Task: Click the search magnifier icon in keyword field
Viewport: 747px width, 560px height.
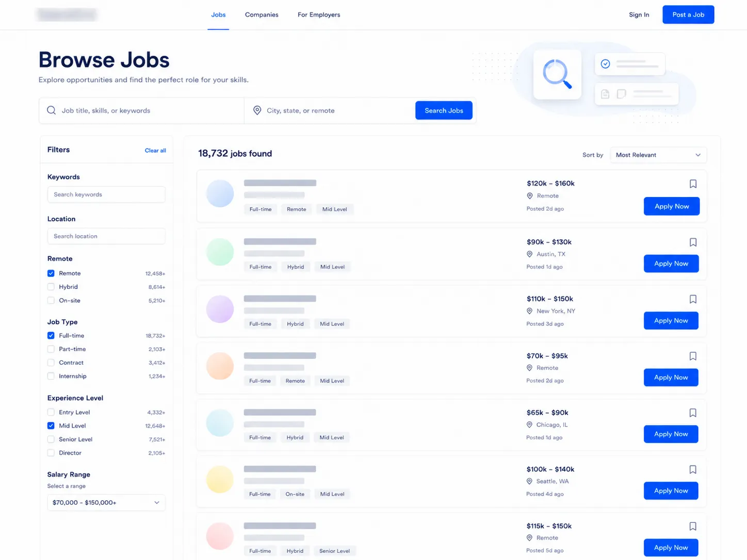Action: click(x=51, y=110)
